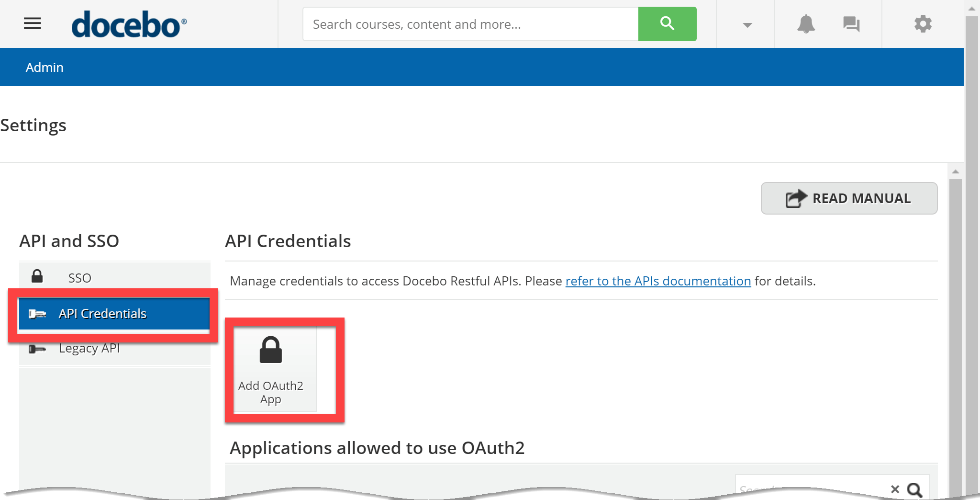Select SSO in the sidebar
The height and width of the screenshot is (500, 980).
click(x=115, y=278)
